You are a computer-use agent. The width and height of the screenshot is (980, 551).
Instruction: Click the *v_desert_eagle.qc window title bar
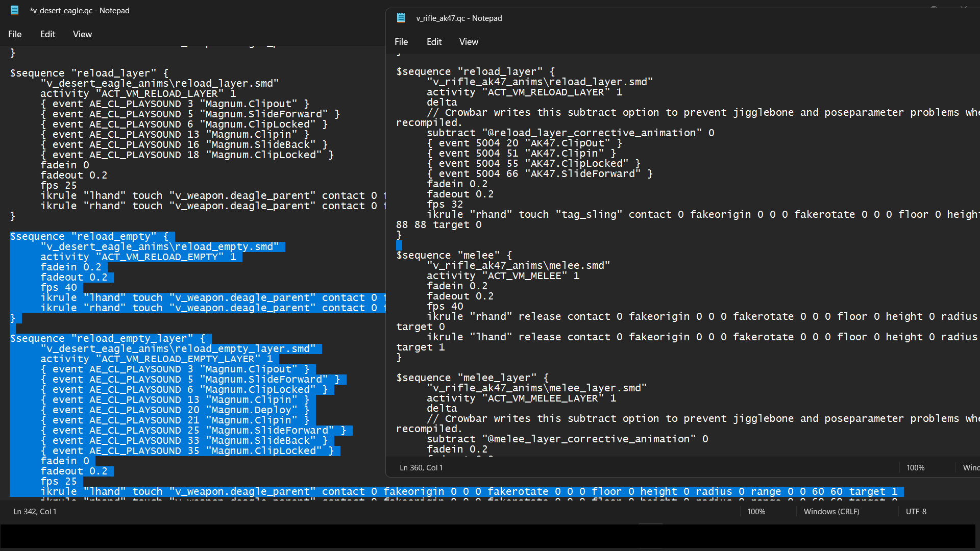(x=230, y=10)
